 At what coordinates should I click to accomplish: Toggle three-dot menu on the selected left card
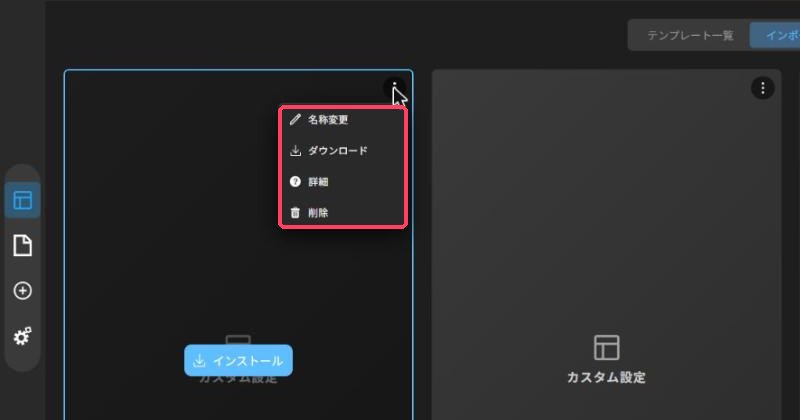(x=394, y=88)
